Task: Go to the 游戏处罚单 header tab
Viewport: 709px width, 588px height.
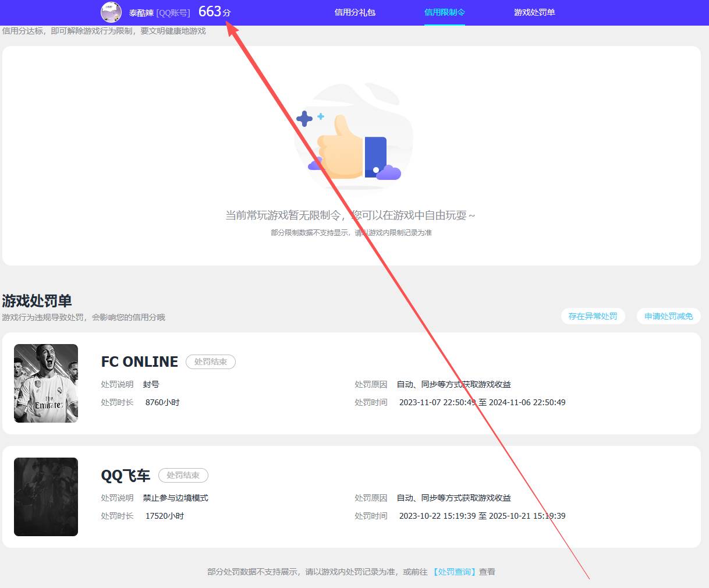Action: click(x=534, y=12)
